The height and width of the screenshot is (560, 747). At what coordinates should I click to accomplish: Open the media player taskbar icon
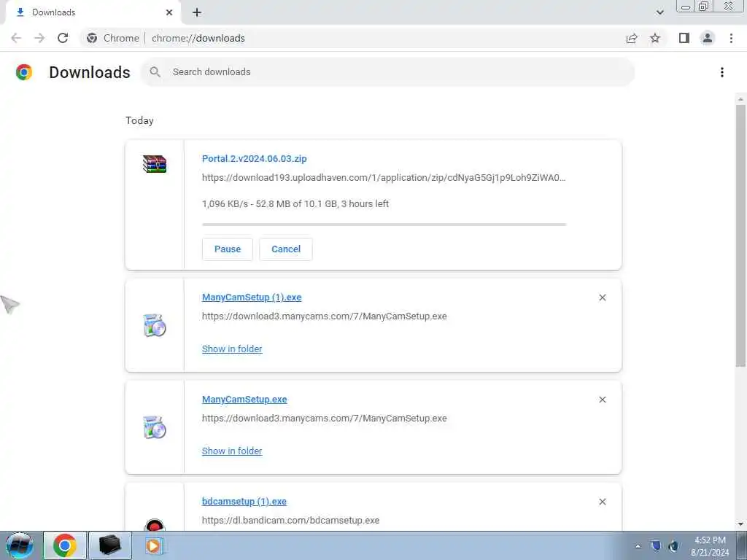click(x=153, y=545)
